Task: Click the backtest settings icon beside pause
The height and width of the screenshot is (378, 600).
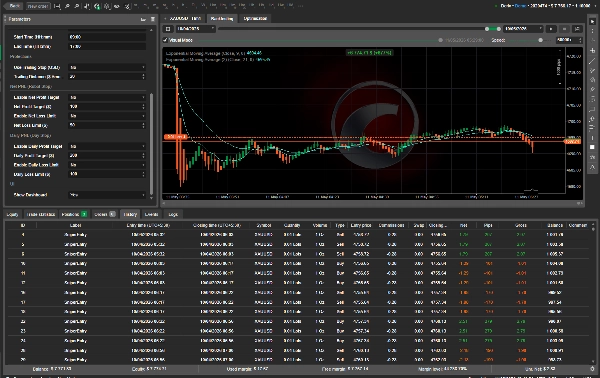Action: tap(577, 29)
